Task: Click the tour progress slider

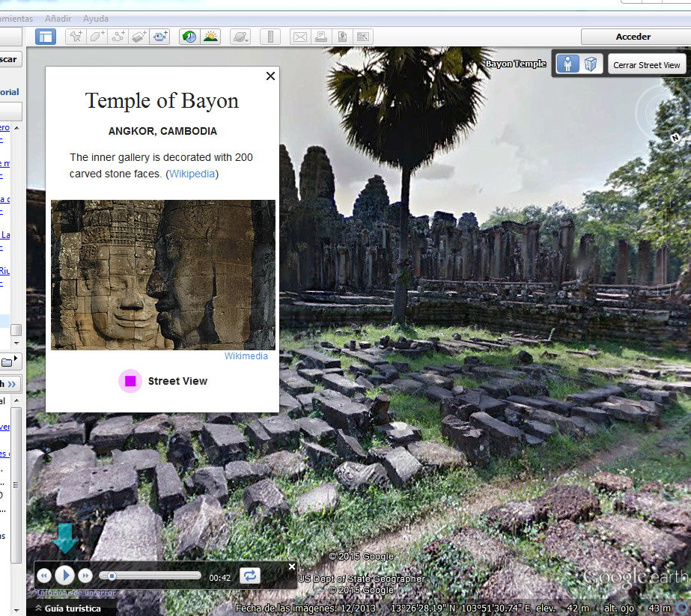Action: click(150, 576)
